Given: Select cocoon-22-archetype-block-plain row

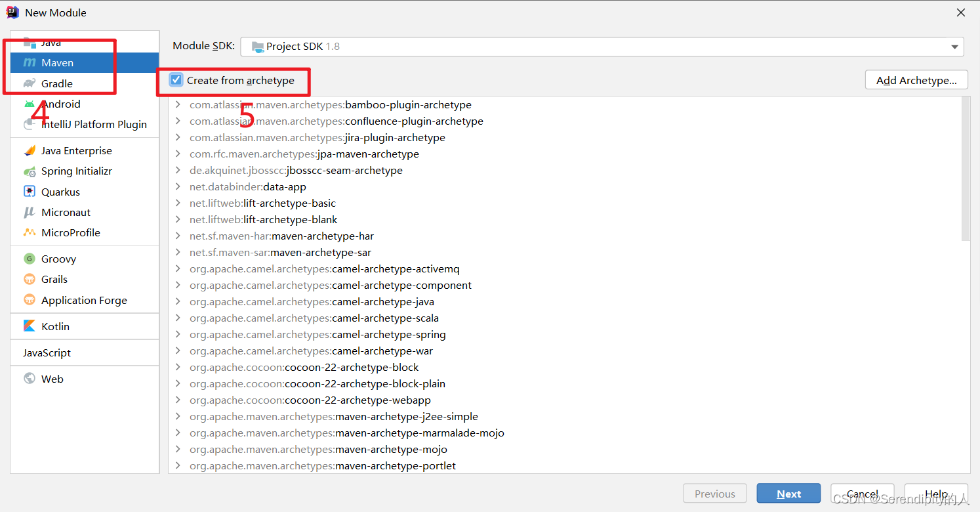Looking at the screenshot, I should pyautogui.click(x=565, y=383).
